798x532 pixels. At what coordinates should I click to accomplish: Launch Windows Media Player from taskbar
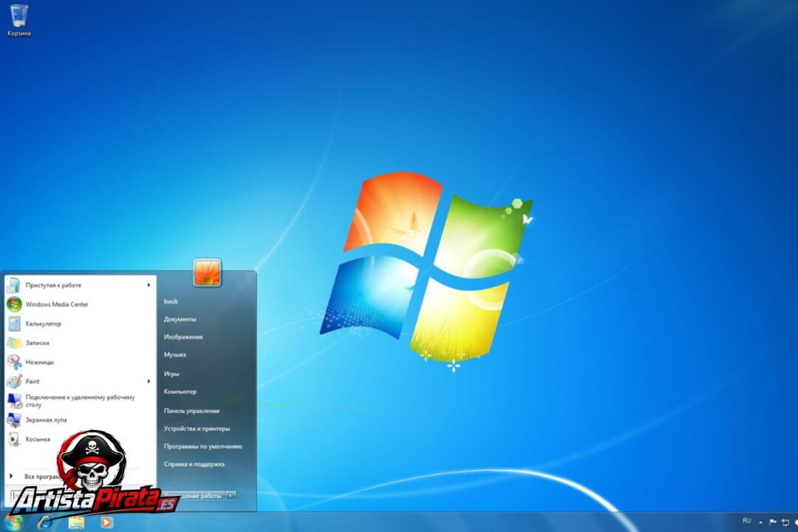pyautogui.click(x=106, y=522)
